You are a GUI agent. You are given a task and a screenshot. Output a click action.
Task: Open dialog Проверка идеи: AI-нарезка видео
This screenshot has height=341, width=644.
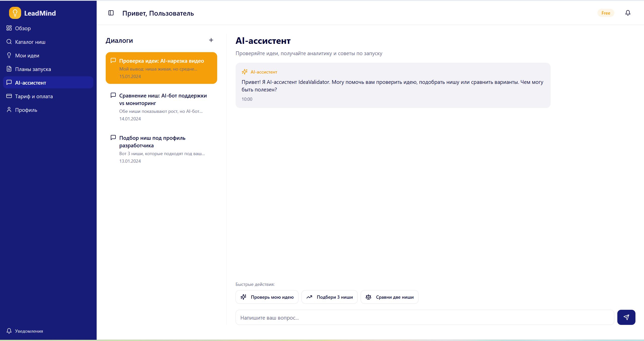(x=161, y=68)
